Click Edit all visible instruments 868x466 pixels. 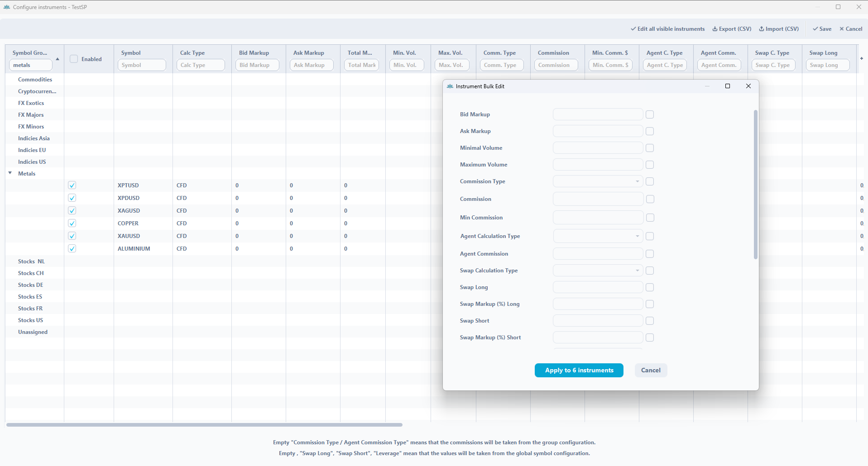(667, 29)
